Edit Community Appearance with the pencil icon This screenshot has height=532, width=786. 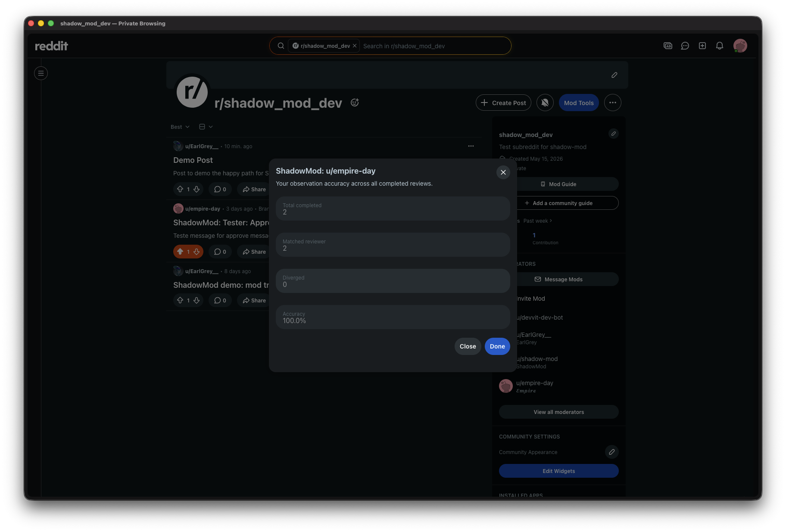coord(612,452)
